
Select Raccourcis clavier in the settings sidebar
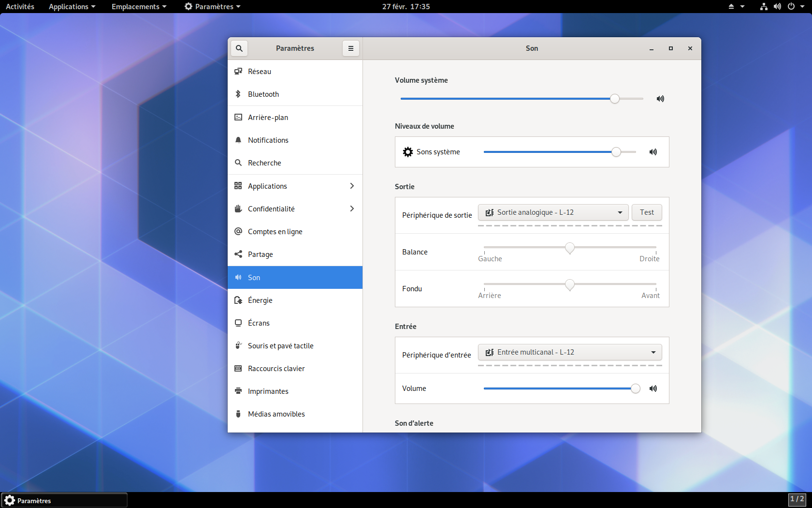[x=295, y=369]
